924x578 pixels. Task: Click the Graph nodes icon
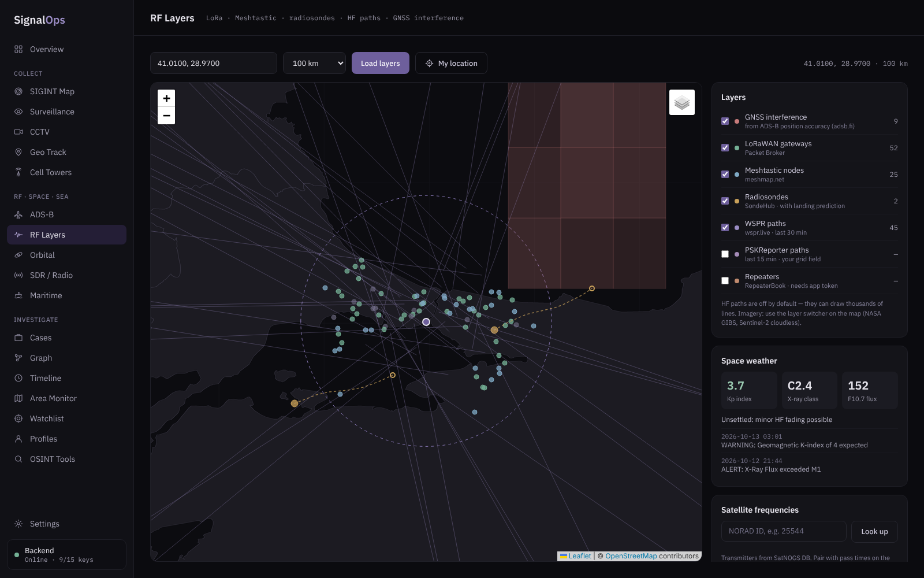click(18, 358)
